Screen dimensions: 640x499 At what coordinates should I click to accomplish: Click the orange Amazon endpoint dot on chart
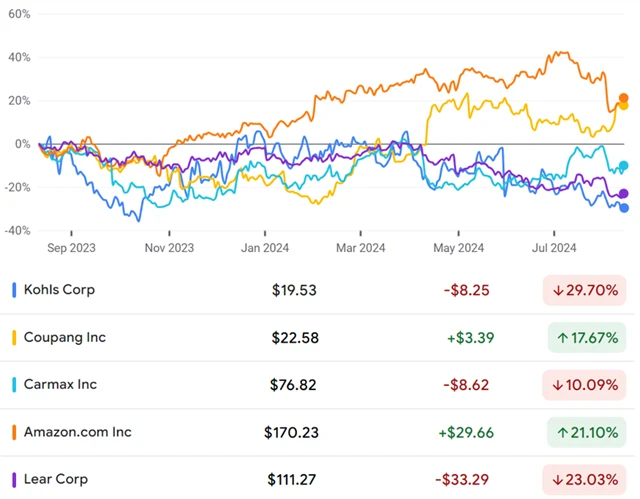click(624, 98)
